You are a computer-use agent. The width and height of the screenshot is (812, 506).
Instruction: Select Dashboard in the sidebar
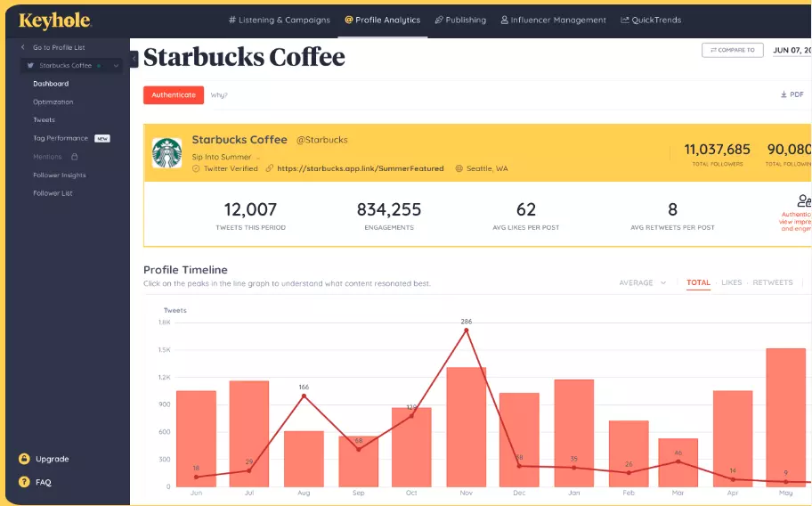pos(51,84)
